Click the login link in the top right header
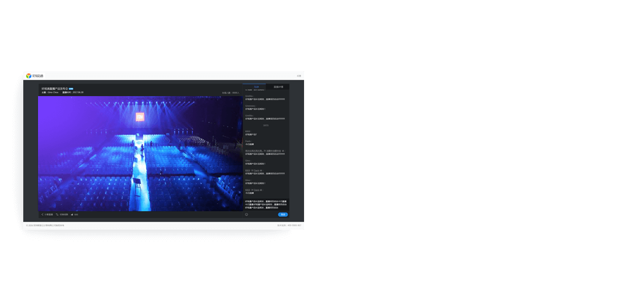The height and width of the screenshot is (301, 644). (x=299, y=76)
